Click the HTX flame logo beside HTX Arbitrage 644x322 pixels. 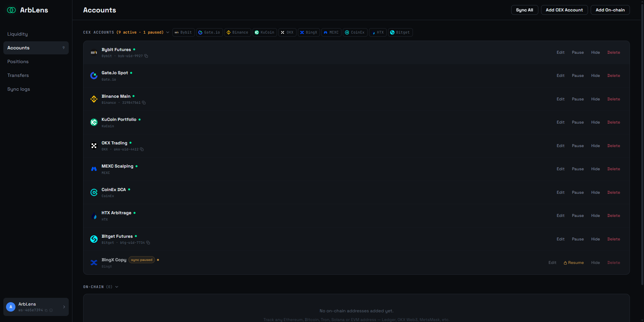point(94,216)
